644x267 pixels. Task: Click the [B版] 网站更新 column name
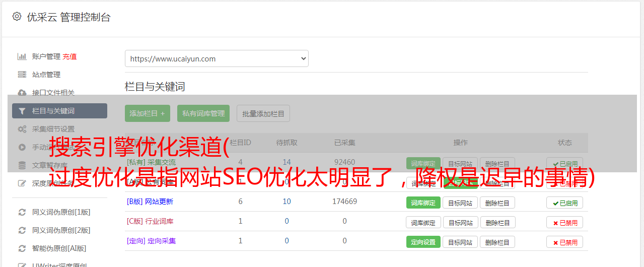pyautogui.click(x=150, y=202)
